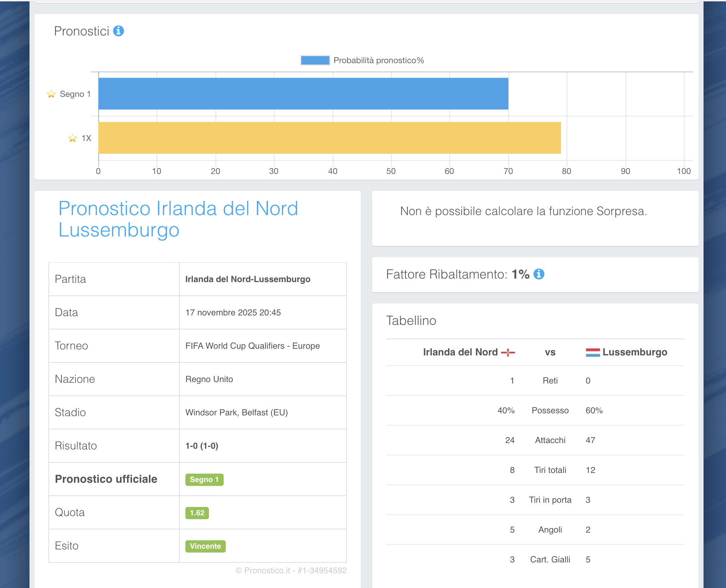Click the Irlanda del Nord team name in Tabellino
Viewport: 726px width, 588px height.
pyautogui.click(x=460, y=352)
